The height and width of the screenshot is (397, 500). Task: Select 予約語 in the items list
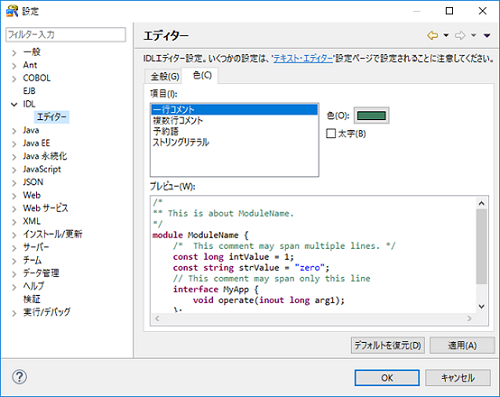tap(166, 131)
